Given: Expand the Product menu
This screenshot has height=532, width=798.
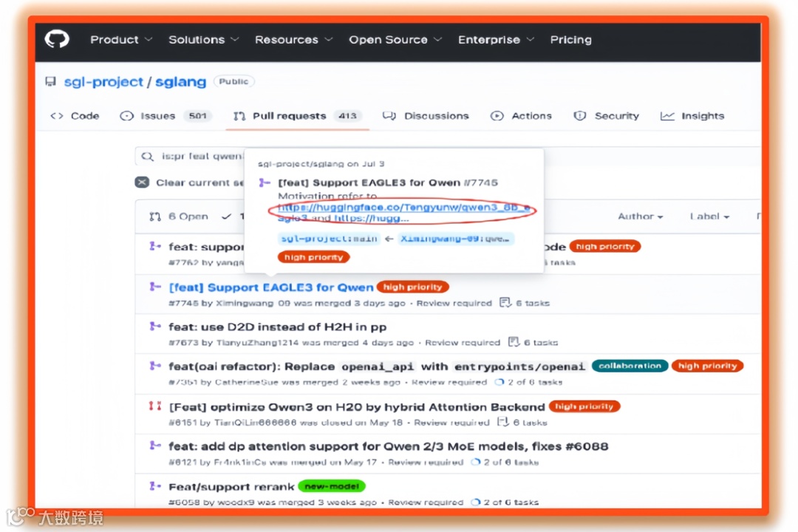Looking at the screenshot, I should click(121, 40).
